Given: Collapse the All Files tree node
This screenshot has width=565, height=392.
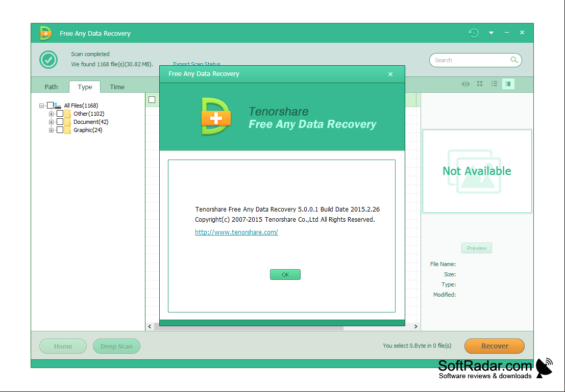Looking at the screenshot, I should [x=42, y=106].
